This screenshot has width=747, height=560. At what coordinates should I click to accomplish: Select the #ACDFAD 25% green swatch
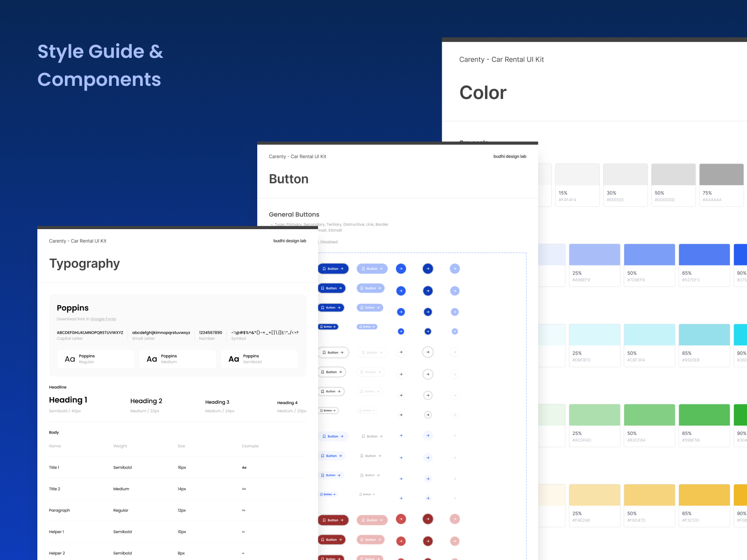click(x=594, y=426)
